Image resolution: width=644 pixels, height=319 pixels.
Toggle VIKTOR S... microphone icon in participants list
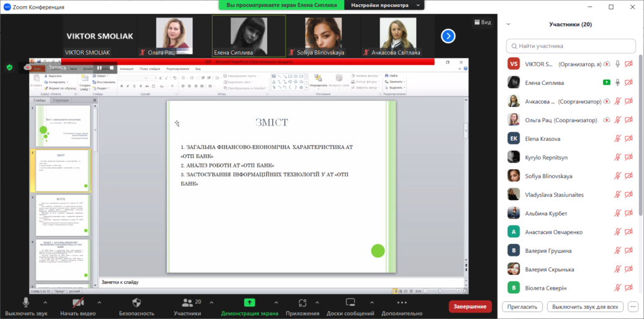tap(618, 64)
